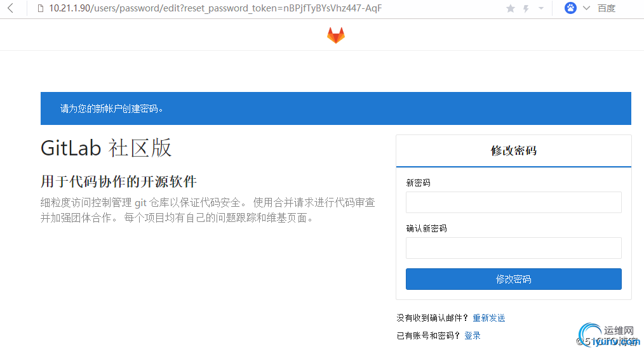This screenshot has width=644, height=352.
Task: Click the bookmark star icon
Action: [x=511, y=8]
